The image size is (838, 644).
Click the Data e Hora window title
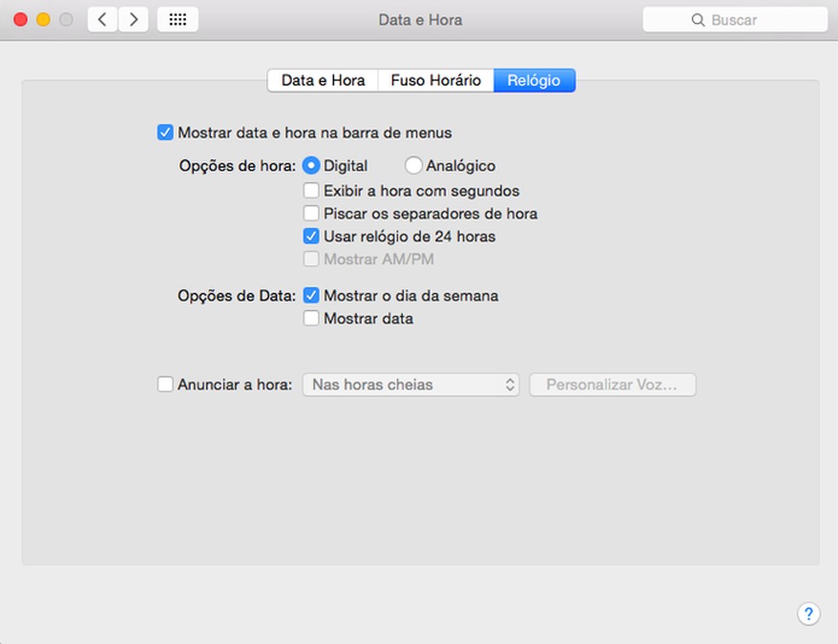coord(420,20)
